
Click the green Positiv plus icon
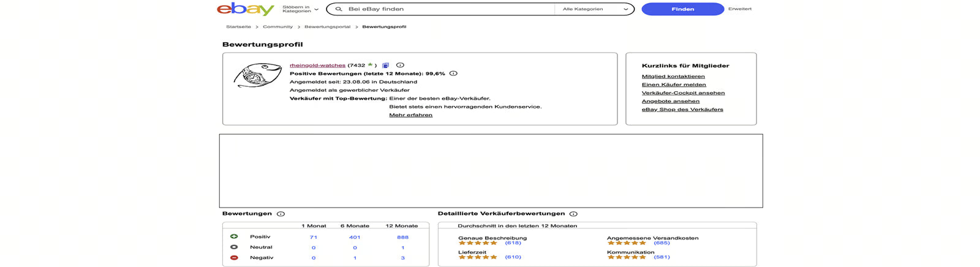click(234, 236)
